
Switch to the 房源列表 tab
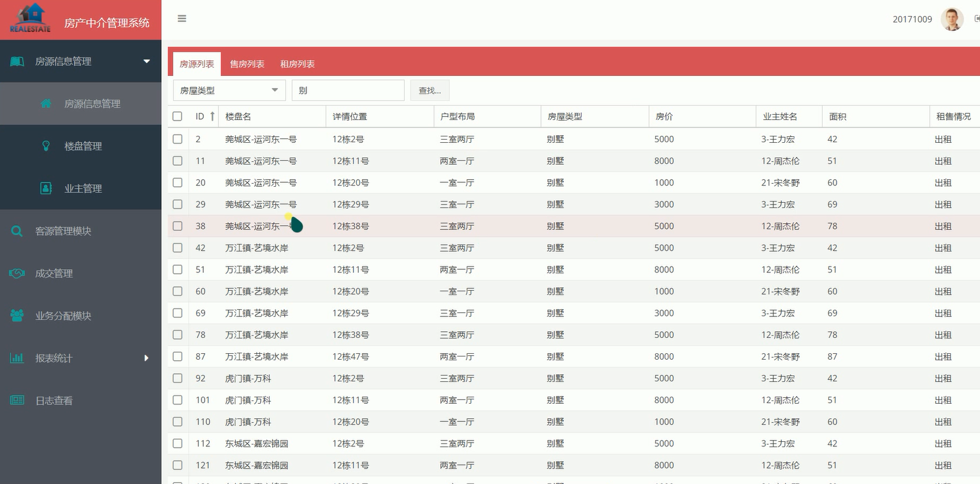197,64
